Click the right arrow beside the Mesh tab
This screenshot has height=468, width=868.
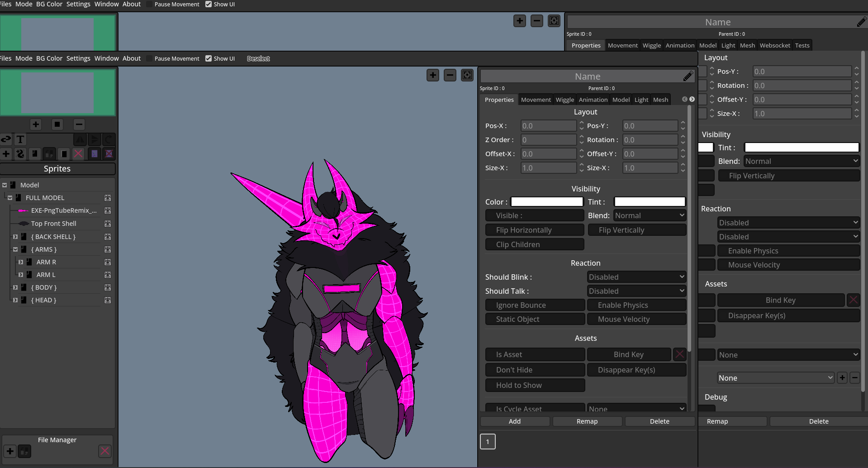(x=692, y=99)
